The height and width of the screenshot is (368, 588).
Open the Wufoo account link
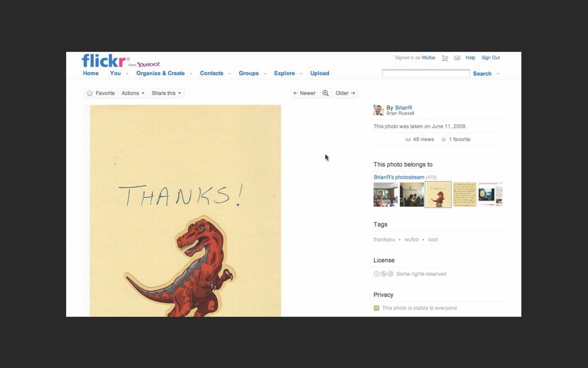click(428, 57)
